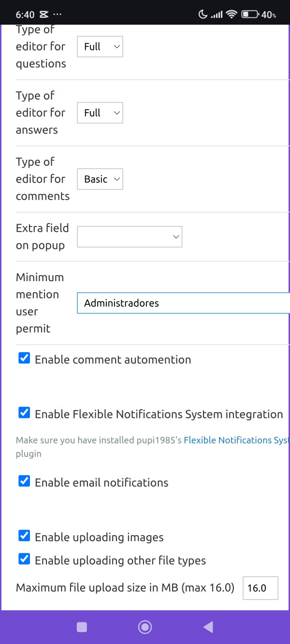Viewport: 290px width, 644px height.
Task: Tap the notification icon beside the clock
Action: (x=44, y=14)
